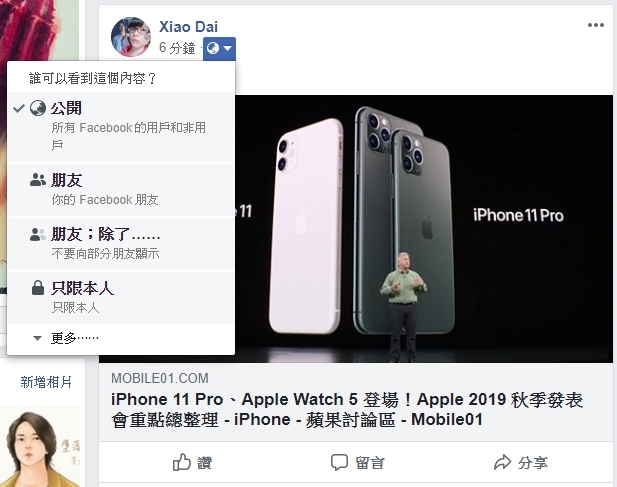Click the lock icon for 只限本人
Screen dimensions: 617x487
pos(38,288)
